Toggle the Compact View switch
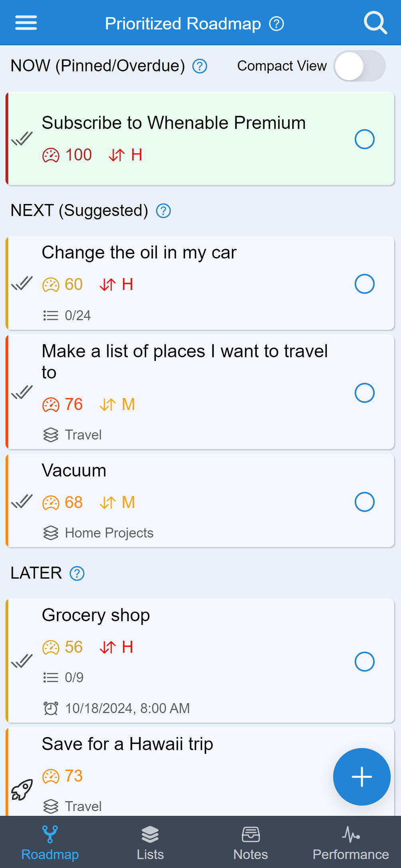 click(359, 66)
